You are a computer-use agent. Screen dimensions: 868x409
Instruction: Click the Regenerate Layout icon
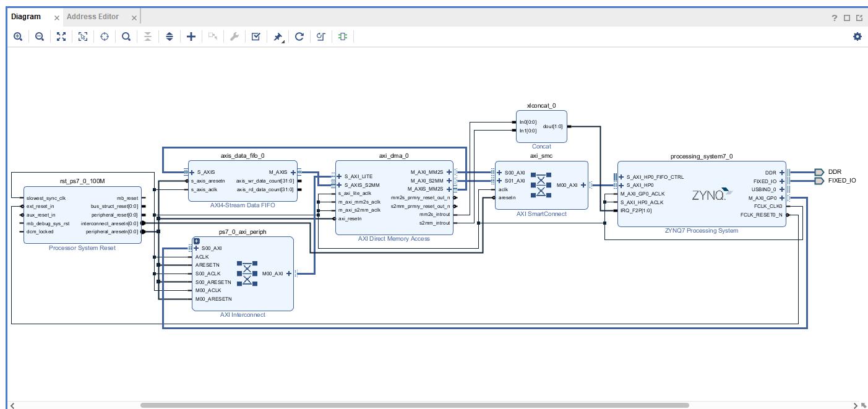[299, 37]
